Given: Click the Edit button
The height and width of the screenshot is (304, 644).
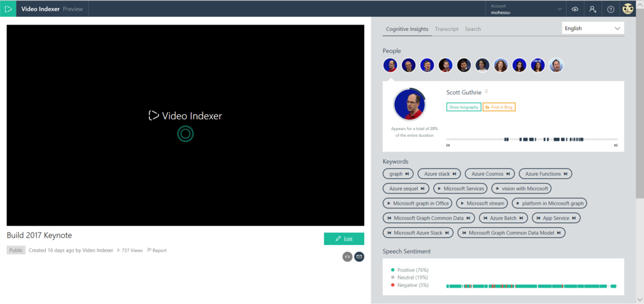Looking at the screenshot, I should [x=344, y=239].
